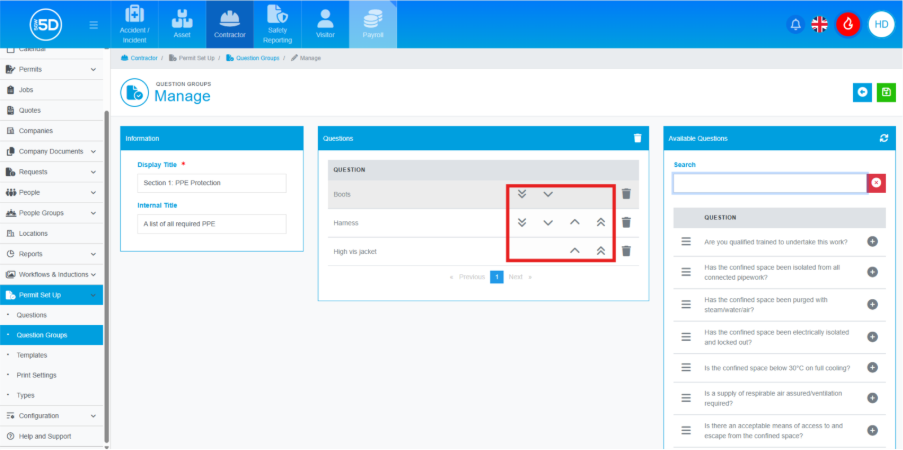
Task: Expand the Permits sidebar menu
Action: pos(93,69)
